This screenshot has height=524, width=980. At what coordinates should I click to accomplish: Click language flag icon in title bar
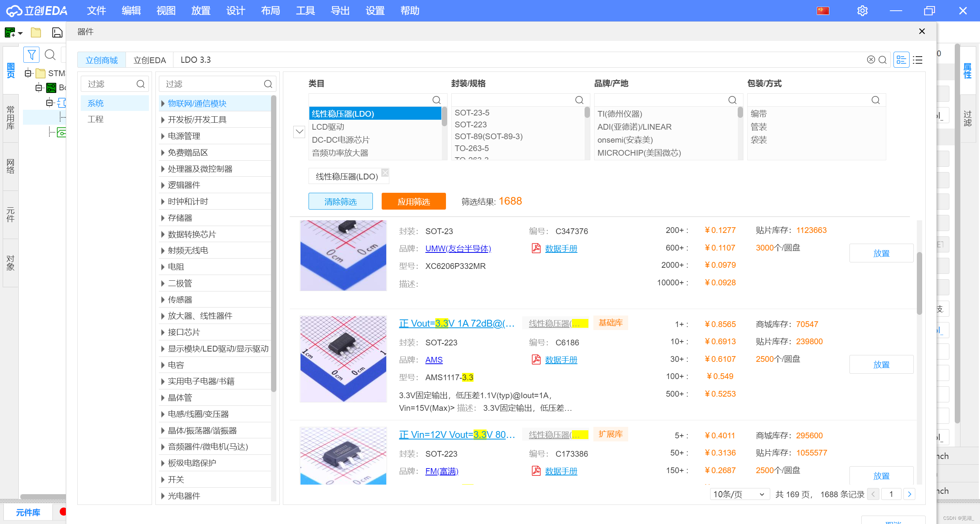823,10
